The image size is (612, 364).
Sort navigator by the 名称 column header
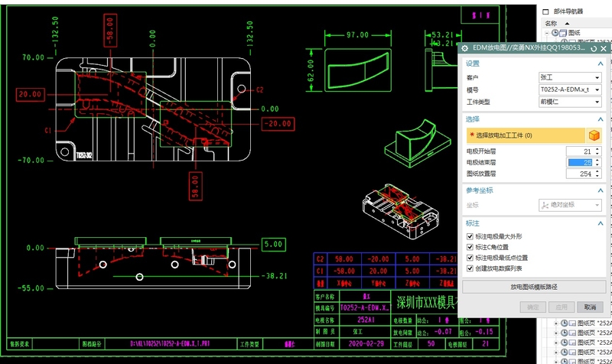[551, 23]
